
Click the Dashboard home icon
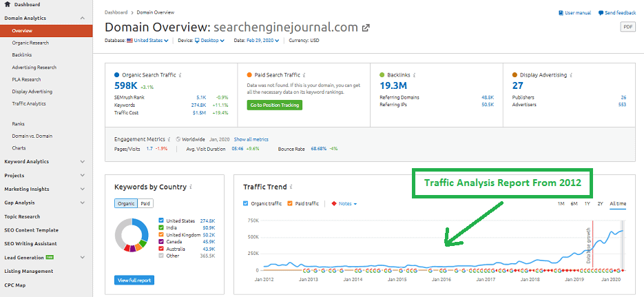click(x=7, y=4)
